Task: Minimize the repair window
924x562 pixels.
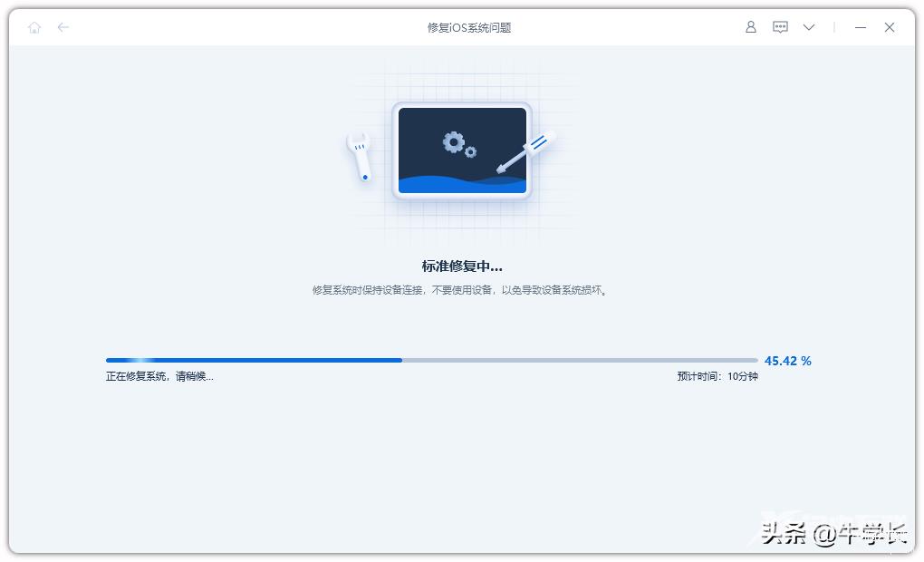Action: coord(861,28)
